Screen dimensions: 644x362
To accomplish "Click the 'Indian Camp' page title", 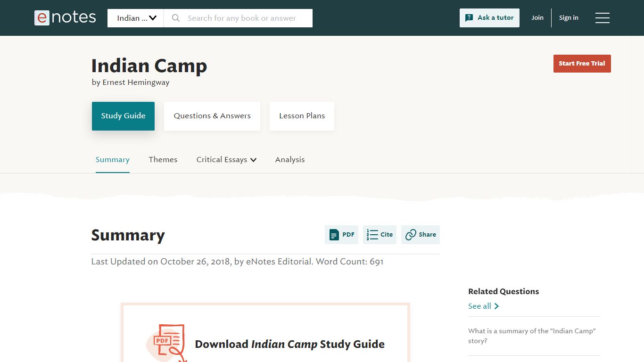I will [149, 66].
